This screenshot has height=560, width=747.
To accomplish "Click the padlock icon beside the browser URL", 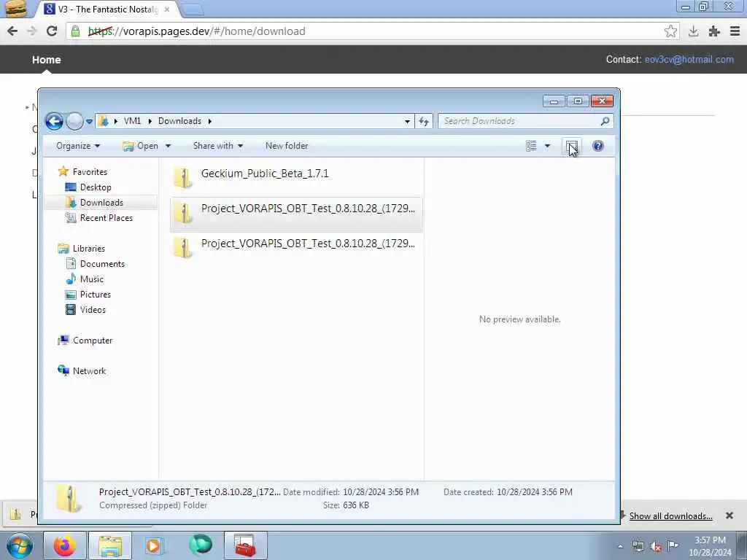I will click(x=75, y=31).
